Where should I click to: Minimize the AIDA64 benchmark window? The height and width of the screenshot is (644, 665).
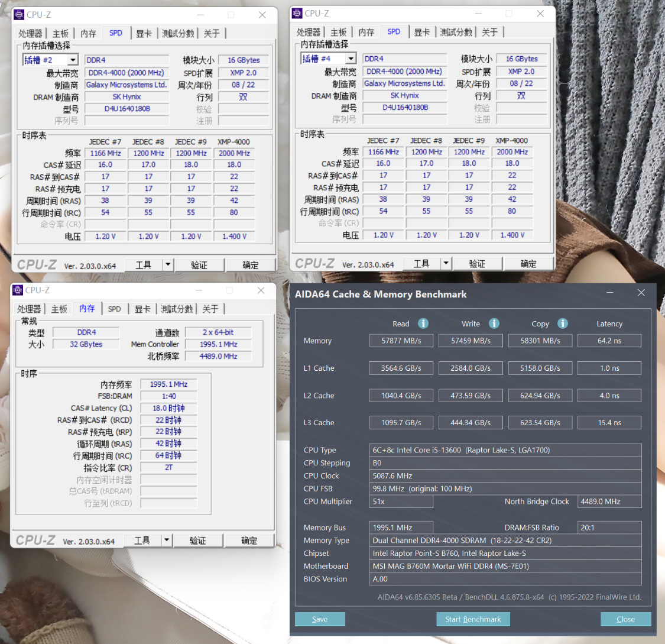tap(610, 293)
